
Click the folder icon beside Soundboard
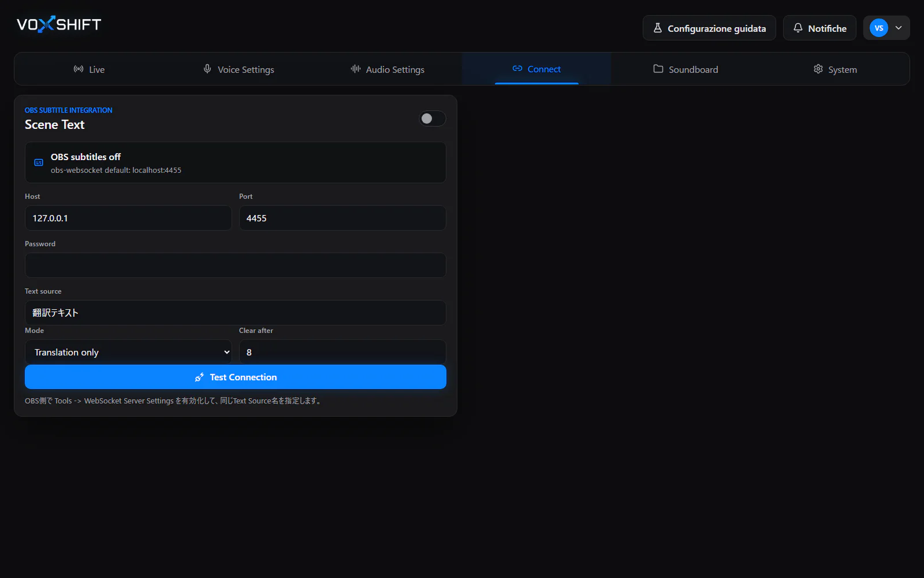[658, 69]
